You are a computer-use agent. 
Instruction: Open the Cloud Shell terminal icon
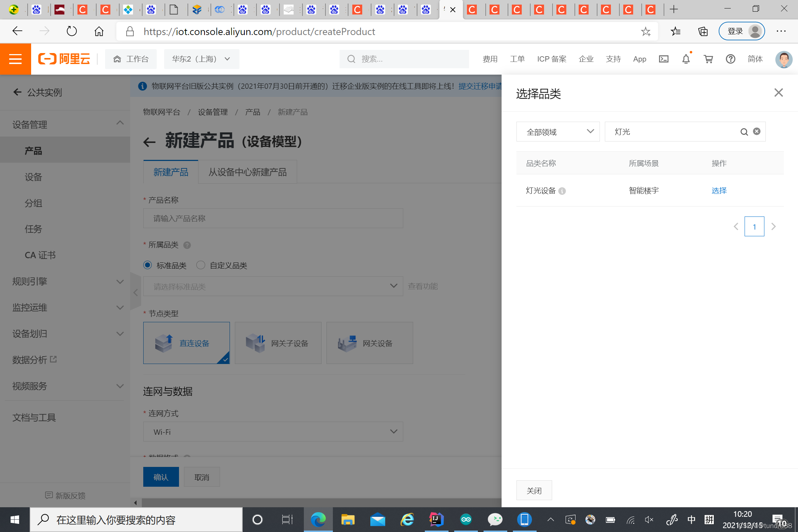tap(664, 59)
